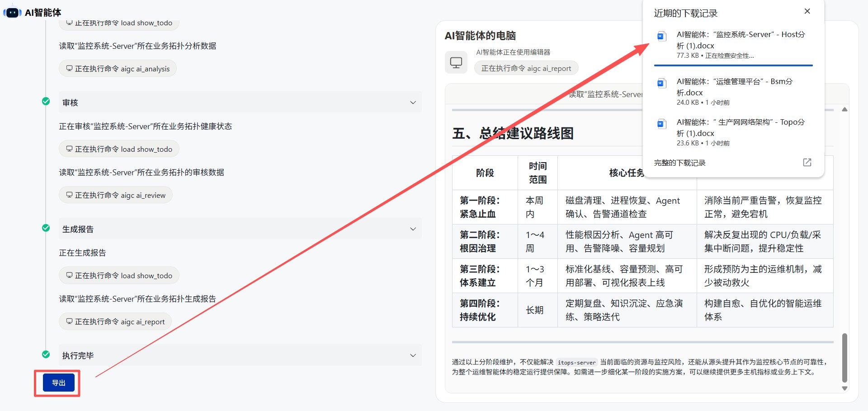The width and height of the screenshot is (868, 411).
Task: Click right panel 正在执行命令 aigc ai_report chip
Action: coord(526,68)
